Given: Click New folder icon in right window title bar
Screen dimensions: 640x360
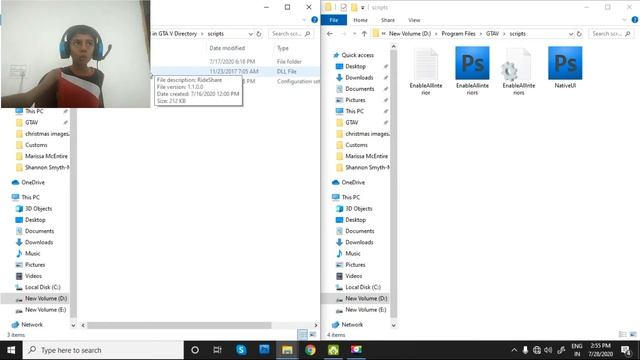Looking at the screenshot, I should pyautogui.click(x=354, y=7).
